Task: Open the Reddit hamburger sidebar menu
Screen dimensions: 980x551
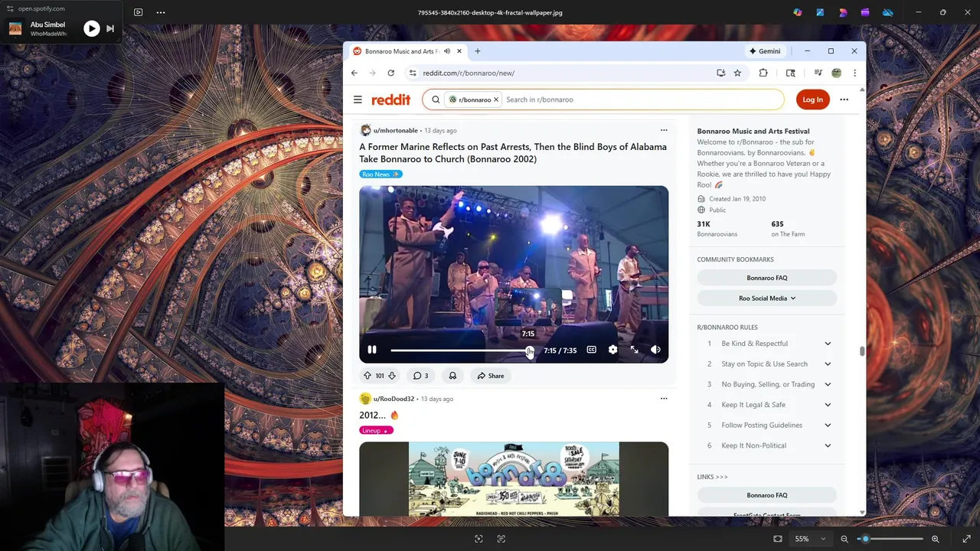Action: tap(358, 99)
